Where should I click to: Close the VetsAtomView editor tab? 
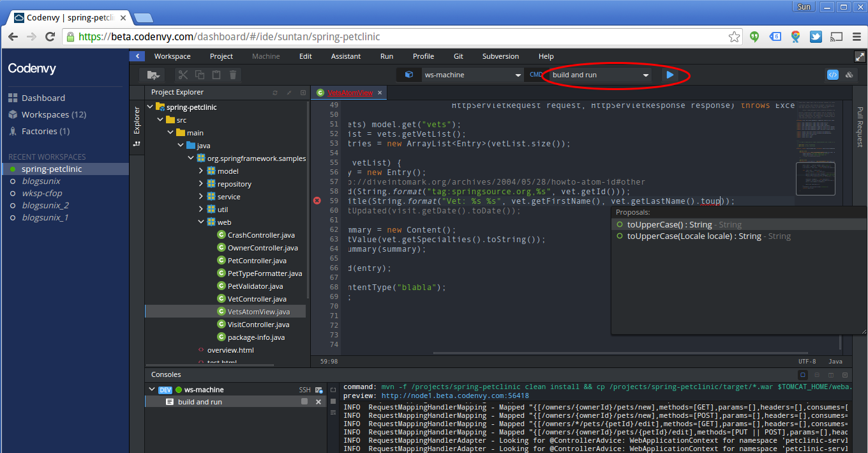click(x=380, y=93)
